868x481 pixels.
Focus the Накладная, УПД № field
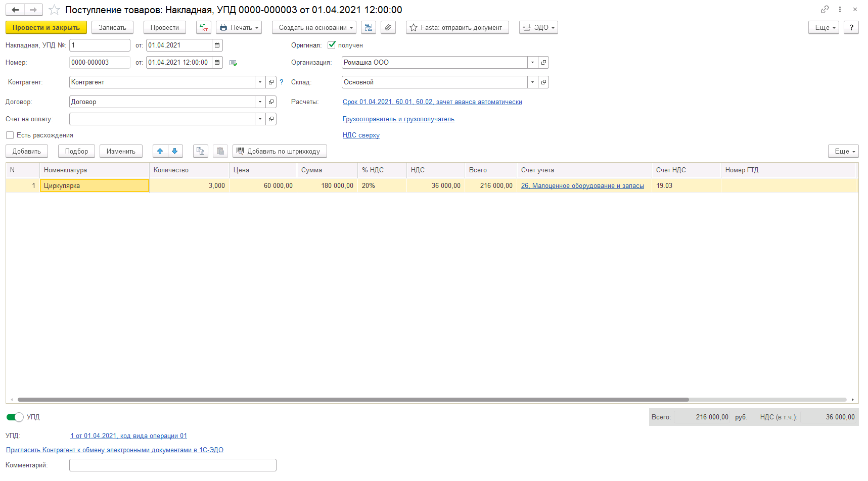click(x=100, y=45)
